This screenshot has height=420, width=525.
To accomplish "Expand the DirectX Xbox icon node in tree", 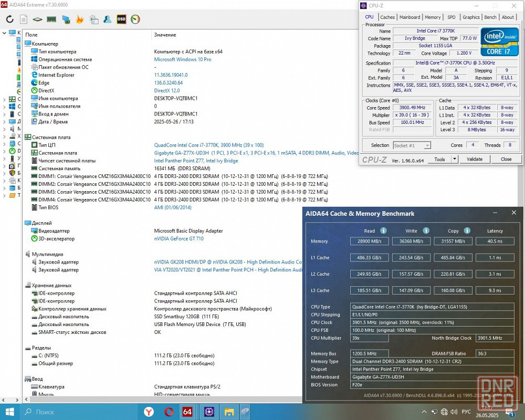I will point(4,151).
